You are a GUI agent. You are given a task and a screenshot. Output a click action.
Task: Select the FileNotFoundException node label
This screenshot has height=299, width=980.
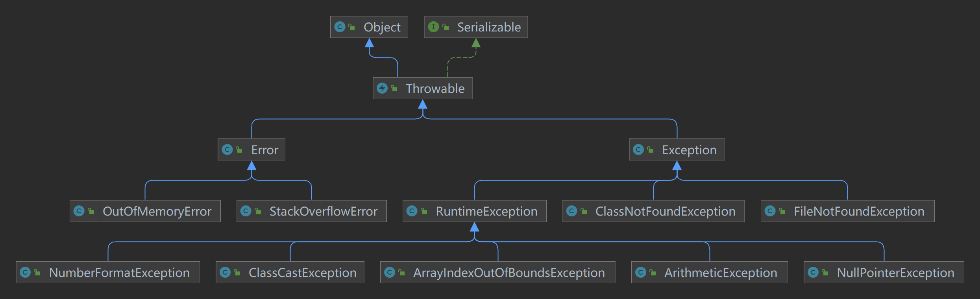coord(859,211)
